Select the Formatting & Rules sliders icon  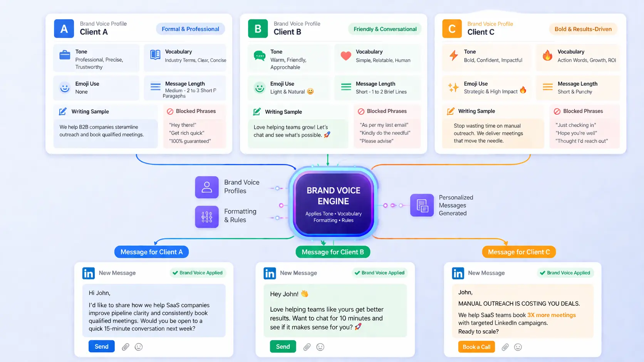pyautogui.click(x=207, y=217)
